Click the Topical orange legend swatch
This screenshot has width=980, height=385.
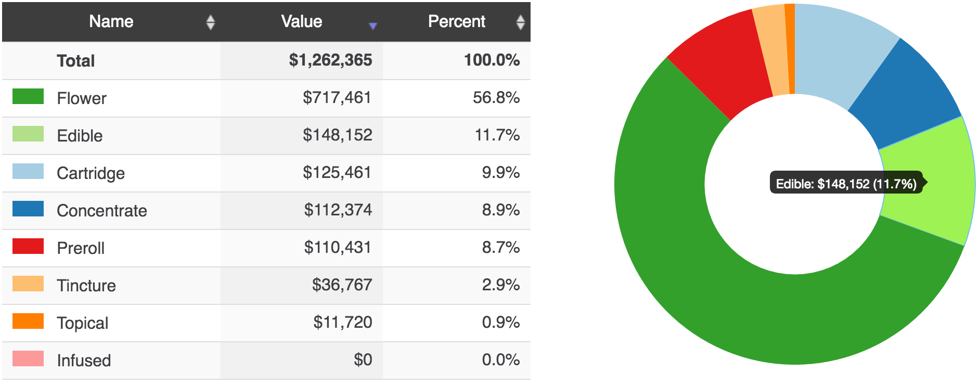[x=28, y=322]
